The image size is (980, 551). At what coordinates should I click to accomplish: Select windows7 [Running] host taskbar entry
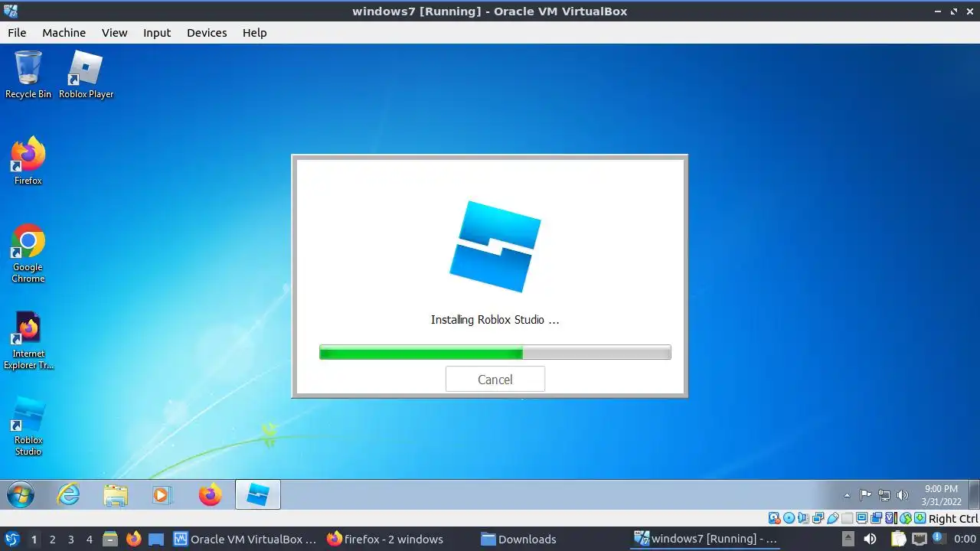click(705, 539)
